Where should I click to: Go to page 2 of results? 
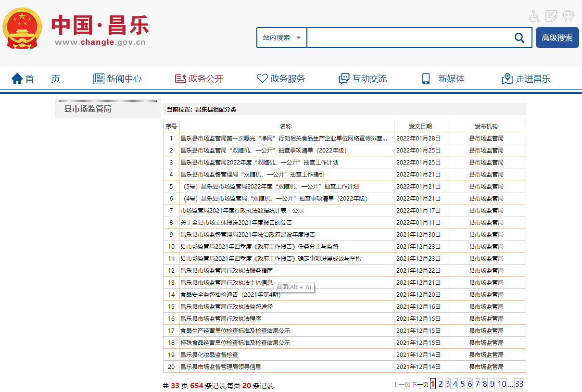(x=440, y=384)
